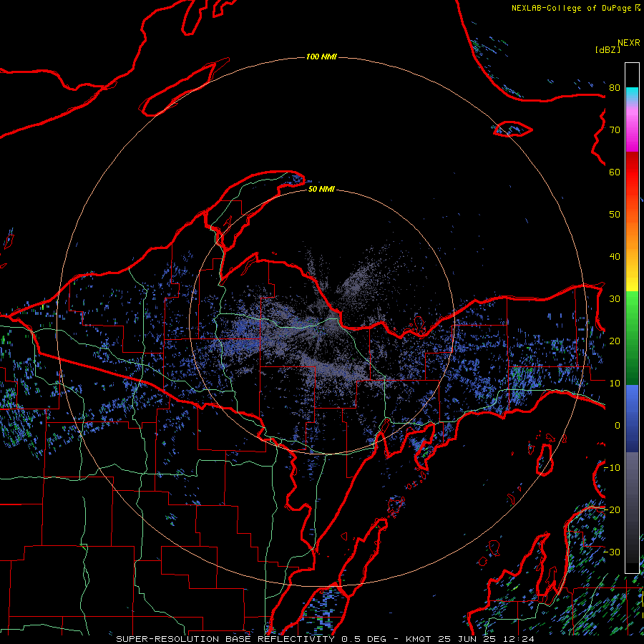
Task: Click the green band of the reflectivity color bar
Action: pos(632,338)
